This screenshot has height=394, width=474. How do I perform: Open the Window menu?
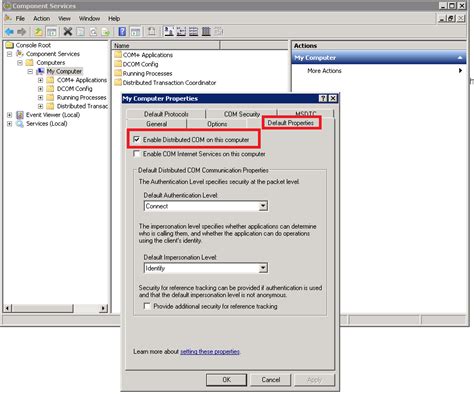[89, 19]
